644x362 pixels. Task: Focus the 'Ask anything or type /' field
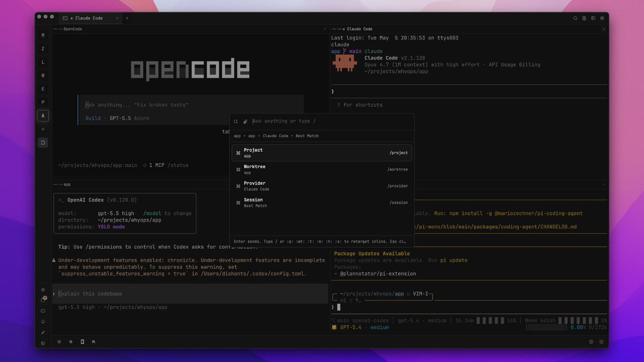[330, 122]
